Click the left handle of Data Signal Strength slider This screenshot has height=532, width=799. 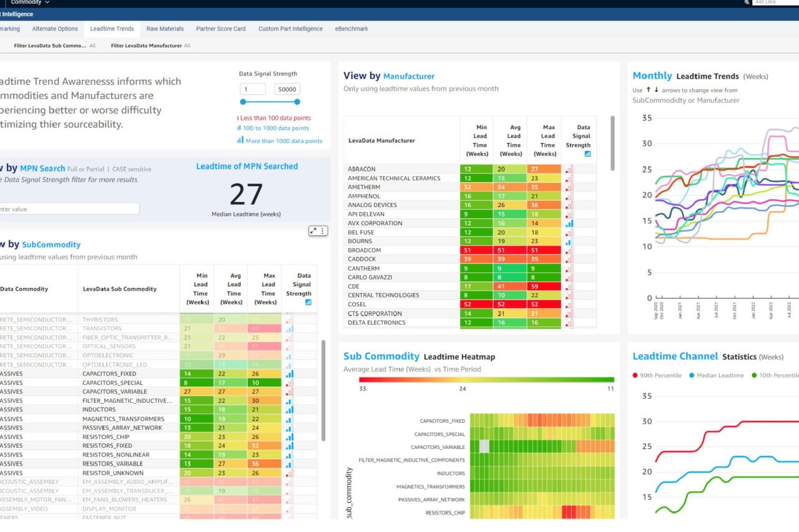pyautogui.click(x=242, y=102)
